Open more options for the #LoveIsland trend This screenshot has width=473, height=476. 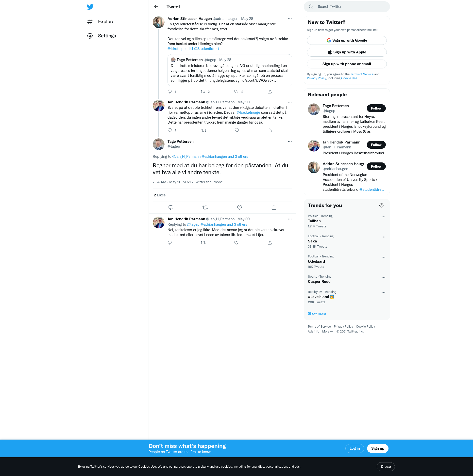click(x=383, y=293)
